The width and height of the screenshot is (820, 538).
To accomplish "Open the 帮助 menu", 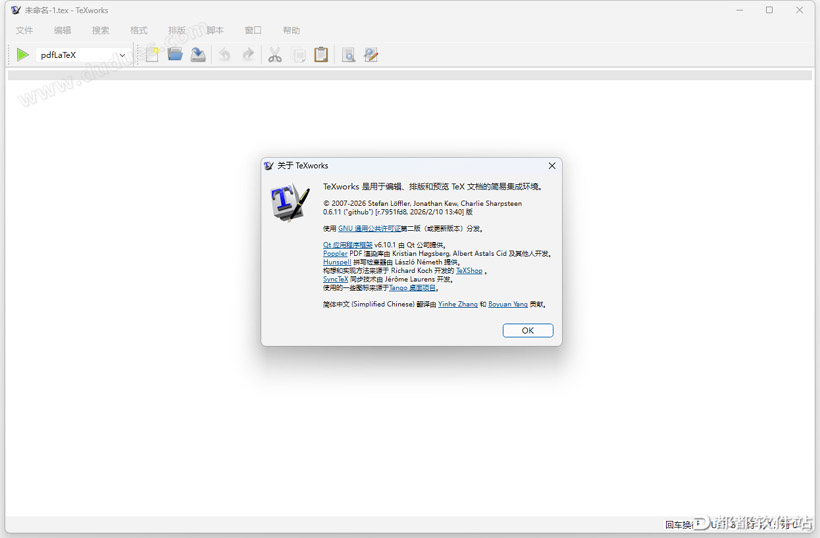I will 291,30.
